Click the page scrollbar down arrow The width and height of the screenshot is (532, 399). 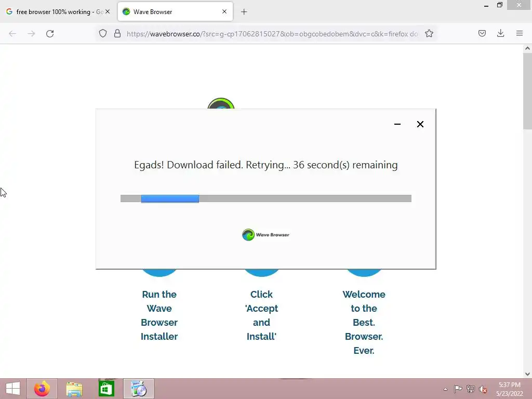527,374
